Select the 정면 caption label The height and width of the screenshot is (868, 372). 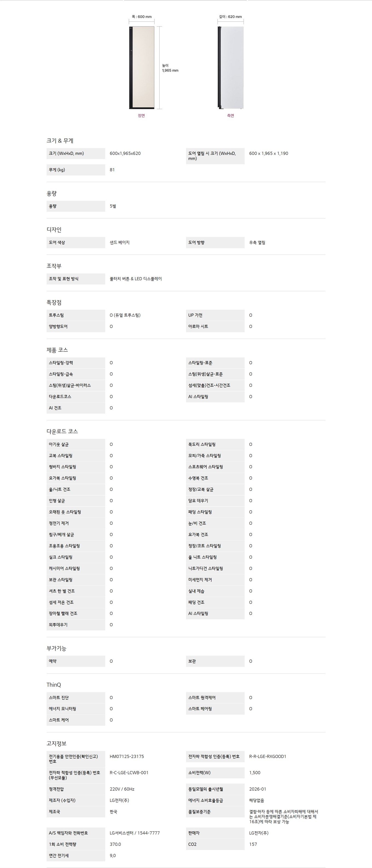141,116
